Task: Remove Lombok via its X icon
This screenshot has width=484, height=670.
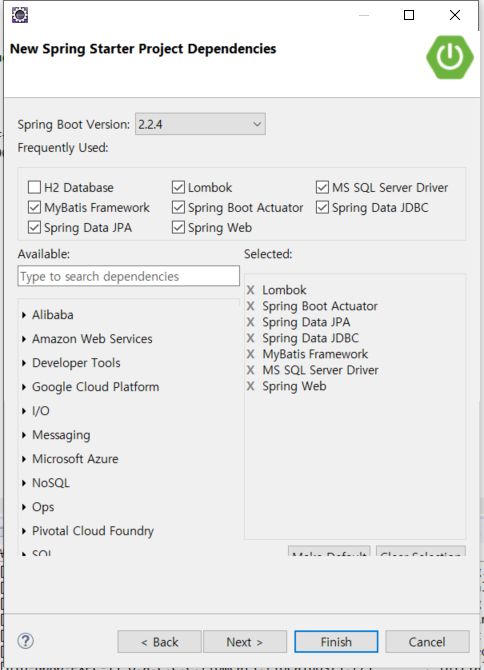Action: pyautogui.click(x=250, y=290)
